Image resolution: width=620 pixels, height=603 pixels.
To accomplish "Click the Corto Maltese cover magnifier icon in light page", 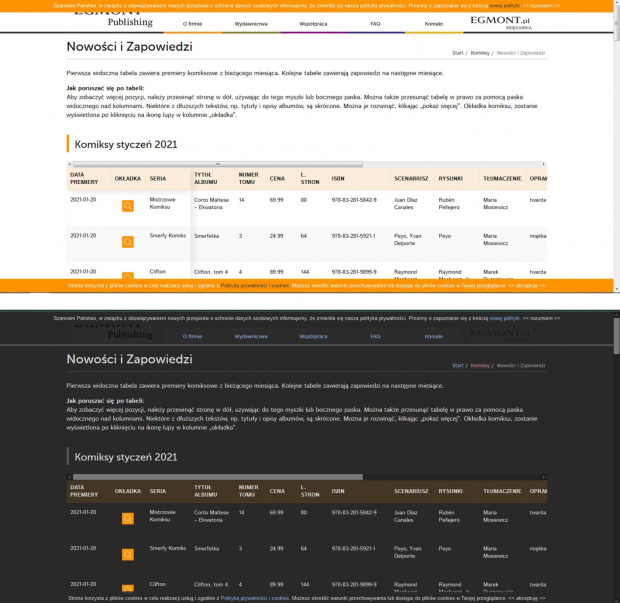I will [x=128, y=206].
